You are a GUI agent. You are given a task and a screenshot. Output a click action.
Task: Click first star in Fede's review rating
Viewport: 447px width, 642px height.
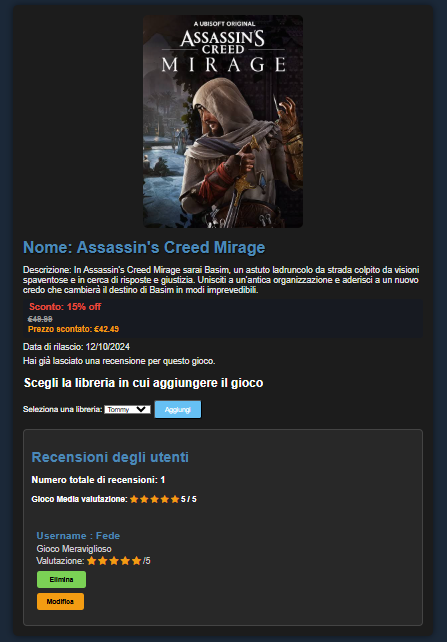pyautogui.click(x=91, y=561)
